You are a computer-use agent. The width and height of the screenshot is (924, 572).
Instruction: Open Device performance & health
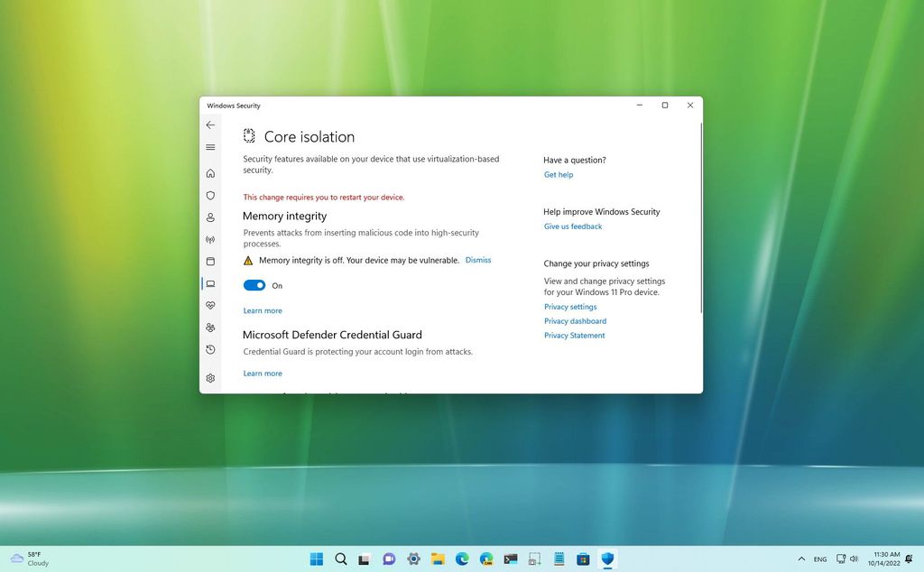click(210, 305)
